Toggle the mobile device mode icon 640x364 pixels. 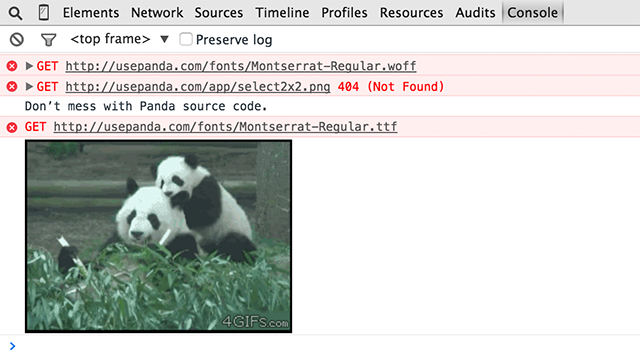(x=44, y=13)
